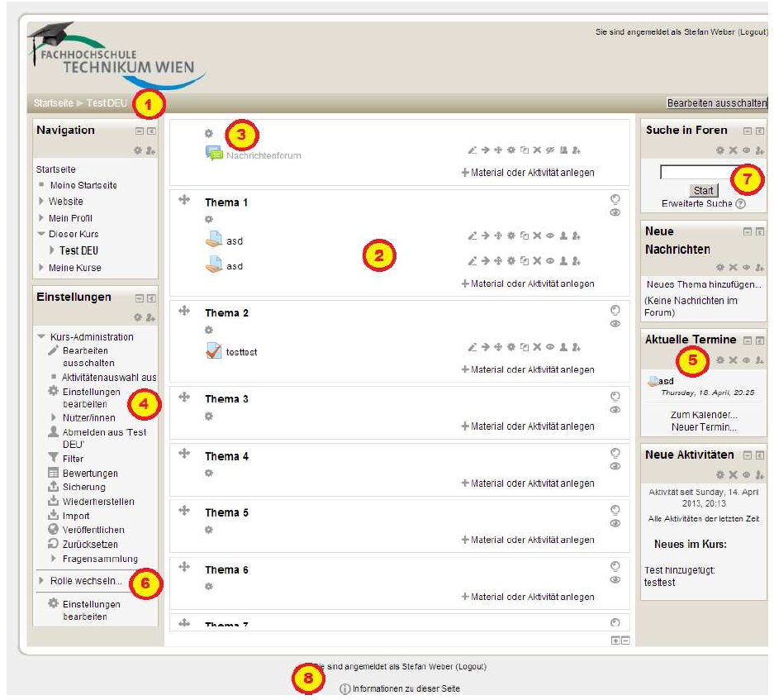The width and height of the screenshot is (774, 700).
Task: Toggle eye icon in Neue Nachrichten block header
Action: tap(746, 268)
